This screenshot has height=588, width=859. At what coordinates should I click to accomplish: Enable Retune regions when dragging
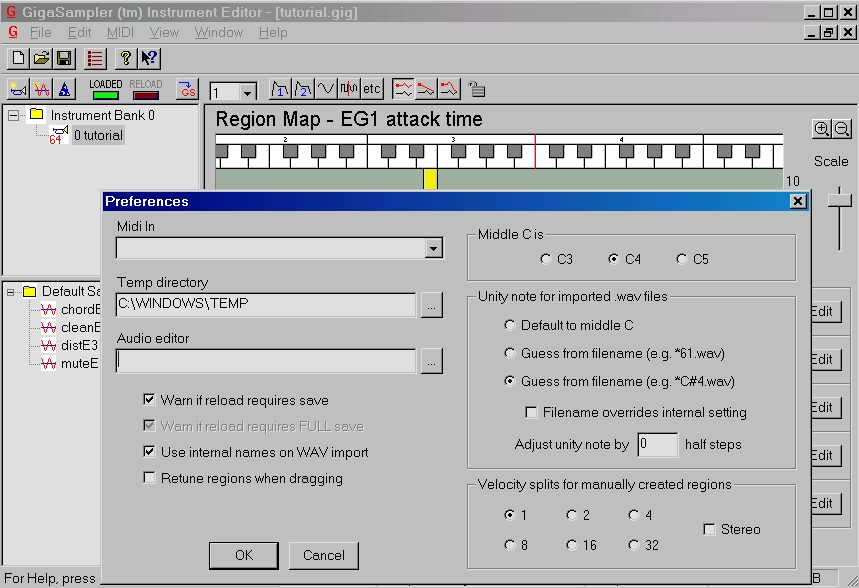[149, 477]
